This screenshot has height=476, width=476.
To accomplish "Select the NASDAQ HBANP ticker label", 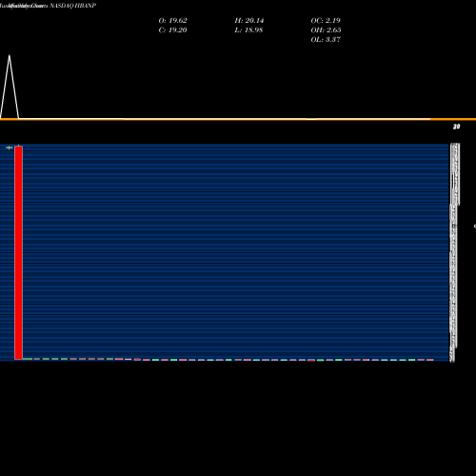I will click(x=73, y=6).
